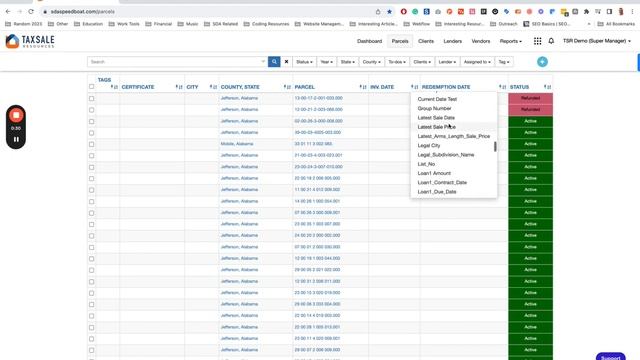
Task: Open the Tag filter dropdown
Action: 504,62
